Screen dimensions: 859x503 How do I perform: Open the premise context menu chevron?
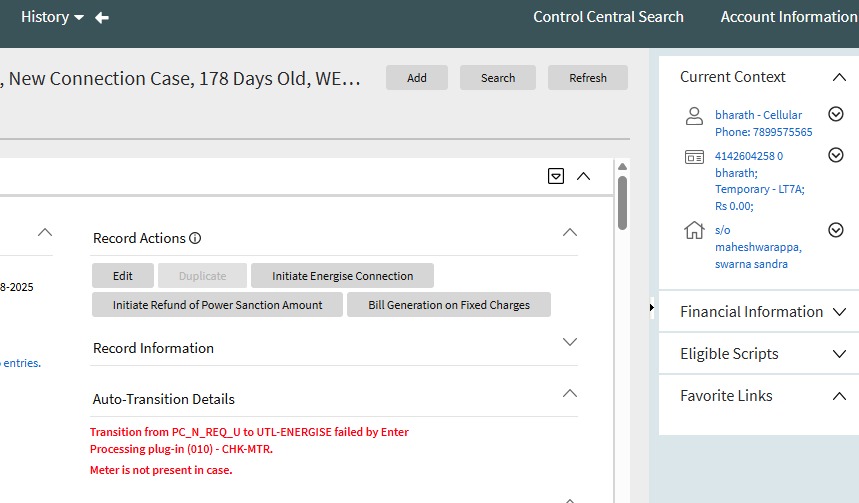pos(836,230)
